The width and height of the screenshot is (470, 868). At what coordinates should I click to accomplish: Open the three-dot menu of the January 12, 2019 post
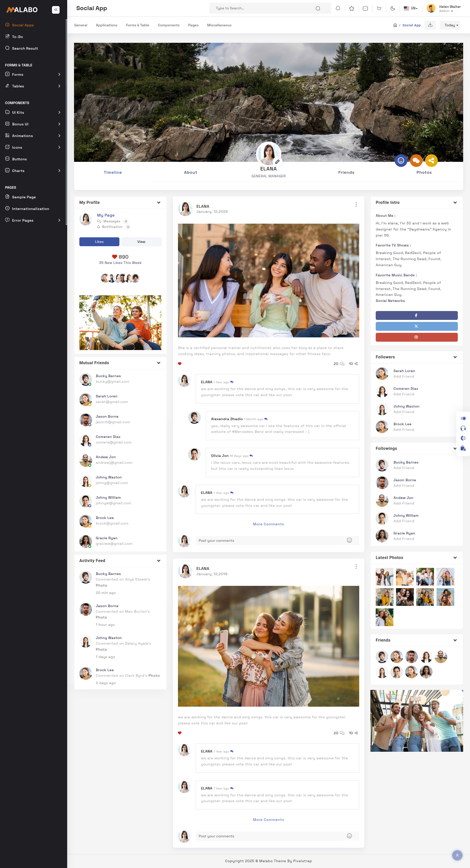[356, 567]
